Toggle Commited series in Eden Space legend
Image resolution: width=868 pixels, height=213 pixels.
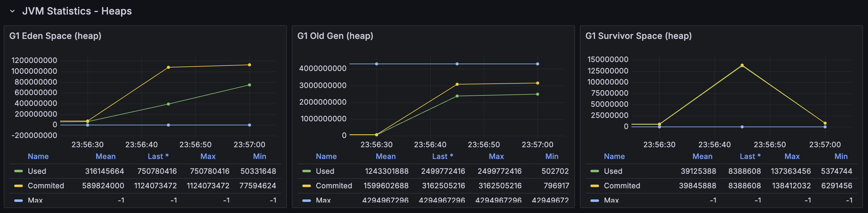click(46, 186)
